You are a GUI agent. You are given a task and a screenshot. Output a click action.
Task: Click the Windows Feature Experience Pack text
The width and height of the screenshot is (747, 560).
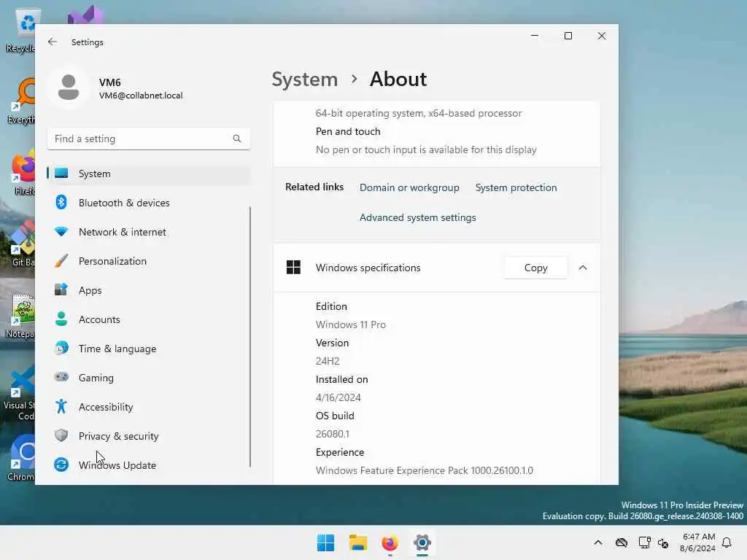(425, 470)
